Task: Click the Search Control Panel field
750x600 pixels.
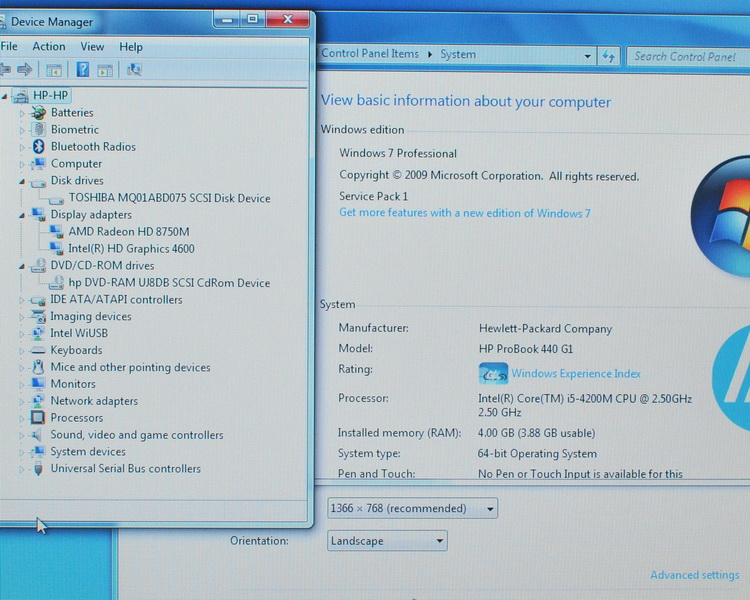Action: 688,57
